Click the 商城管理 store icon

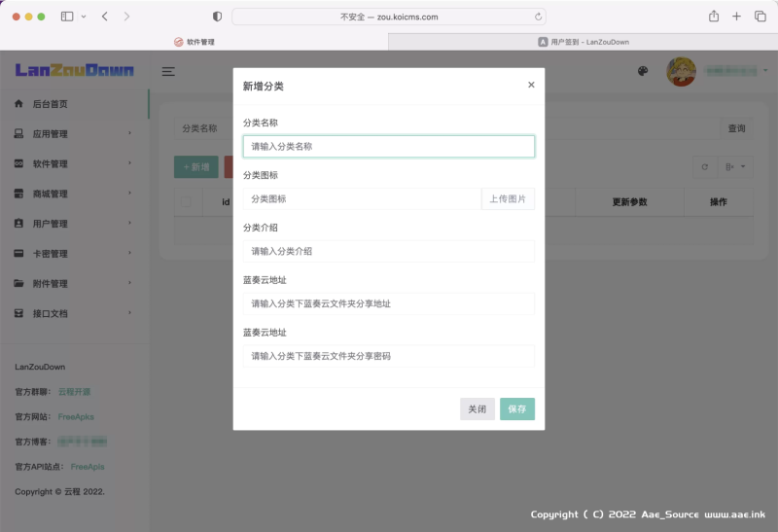pos(18,193)
